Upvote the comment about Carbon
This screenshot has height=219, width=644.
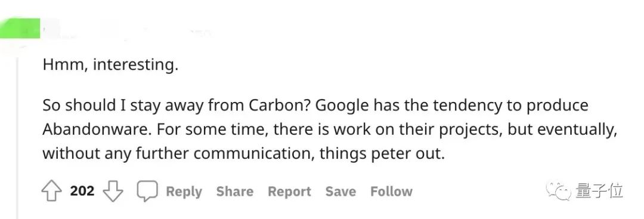tap(51, 191)
